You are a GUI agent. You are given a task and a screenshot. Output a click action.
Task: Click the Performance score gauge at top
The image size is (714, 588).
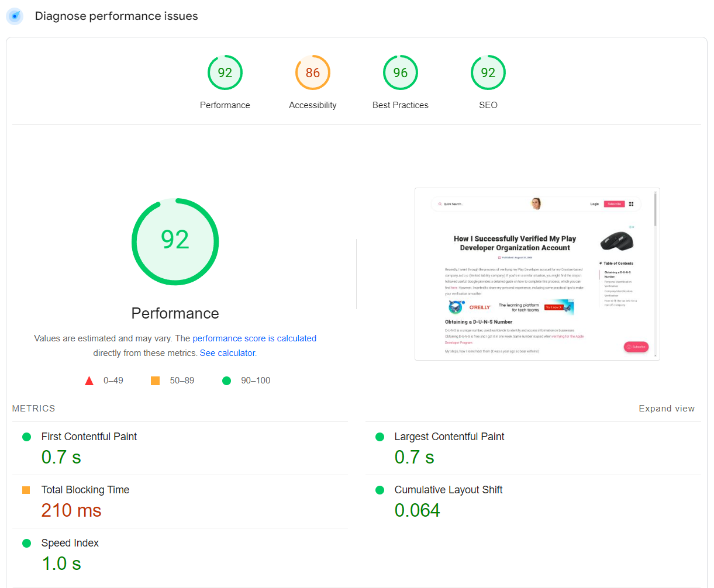point(225,72)
